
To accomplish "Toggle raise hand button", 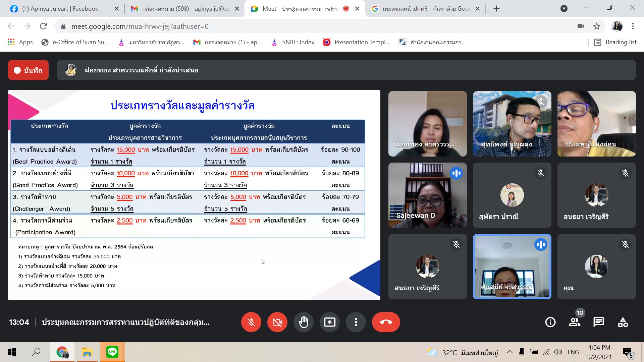I will pos(303,322).
